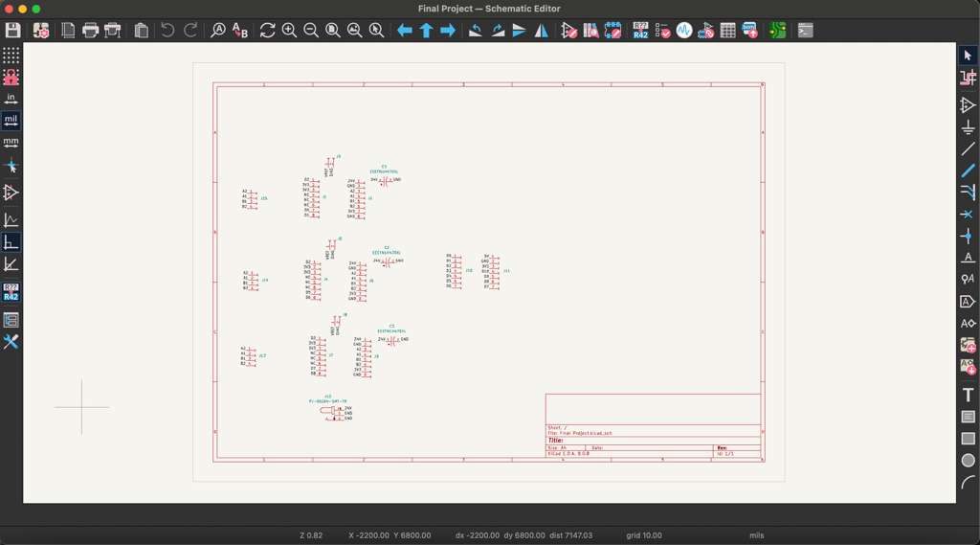Set line mode to 90 degrees
The height and width of the screenshot is (545, 980).
11,241
